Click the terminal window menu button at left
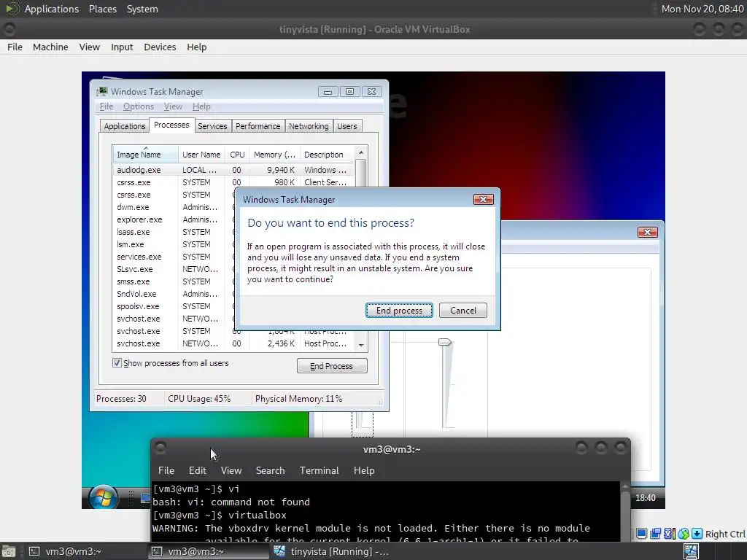 [160, 447]
